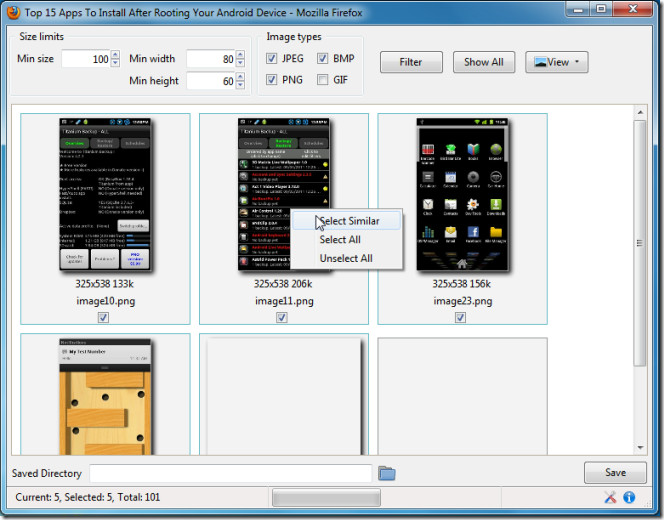664x520 pixels.
Task: Click the image11.png filename label
Action: pos(284,301)
